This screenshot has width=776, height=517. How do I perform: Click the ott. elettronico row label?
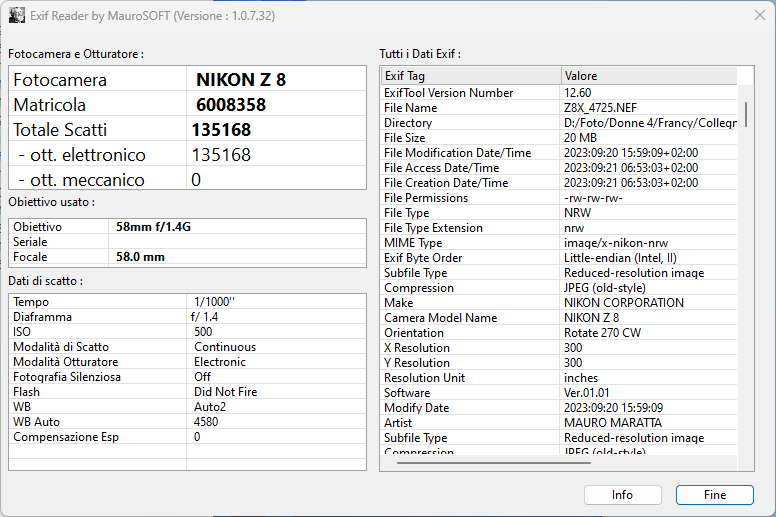tap(82, 155)
